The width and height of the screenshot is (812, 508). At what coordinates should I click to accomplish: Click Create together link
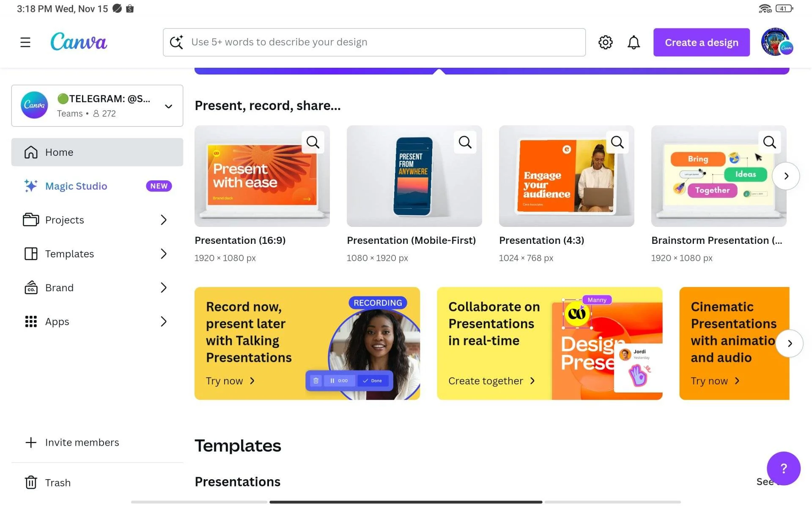tap(491, 381)
